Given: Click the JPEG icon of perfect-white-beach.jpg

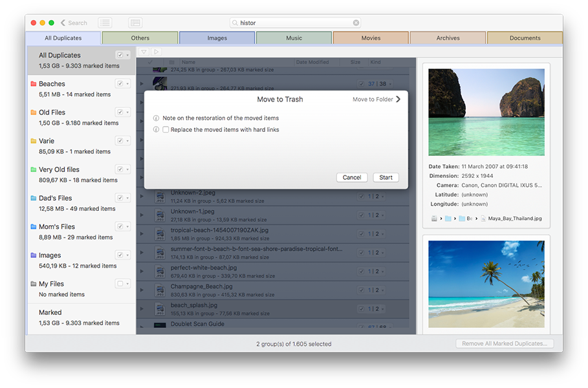Looking at the screenshot, I should tap(160, 272).
